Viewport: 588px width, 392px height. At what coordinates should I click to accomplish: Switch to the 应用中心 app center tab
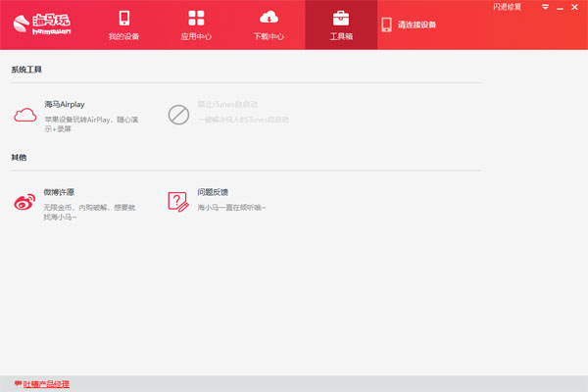point(196,25)
